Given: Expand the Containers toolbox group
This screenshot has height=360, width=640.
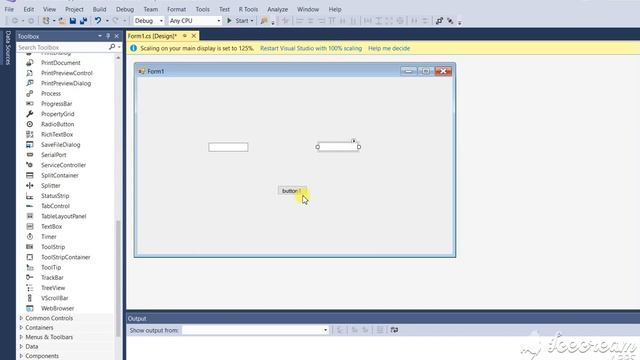Looking at the screenshot, I should coord(21,327).
